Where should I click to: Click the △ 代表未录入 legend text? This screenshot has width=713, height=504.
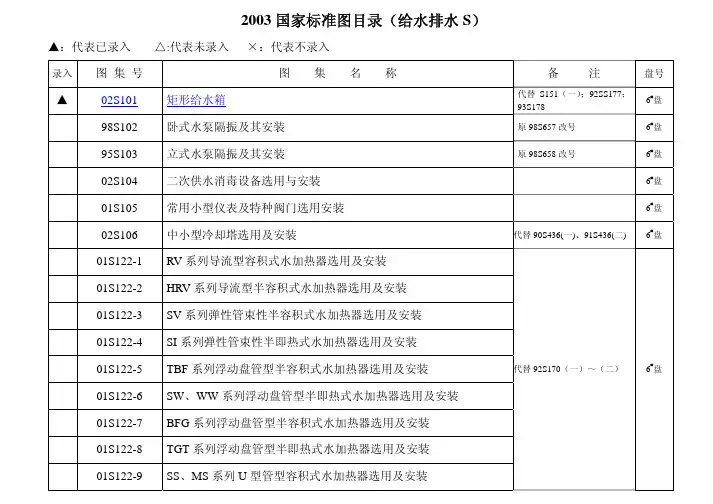tap(192, 47)
